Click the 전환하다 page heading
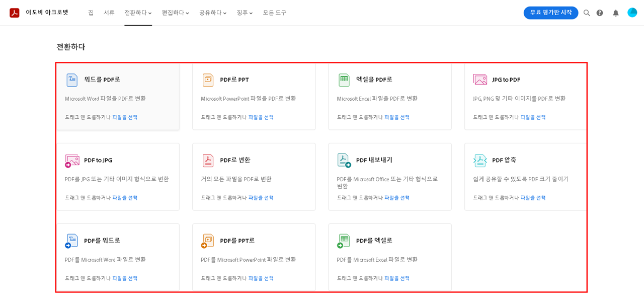 [x=70, y=47]
